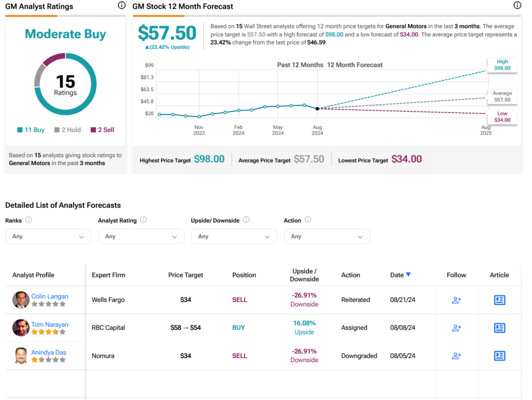
Task: Sort the table by Date column
Action: pyautogui.click(x=400, y=275)
